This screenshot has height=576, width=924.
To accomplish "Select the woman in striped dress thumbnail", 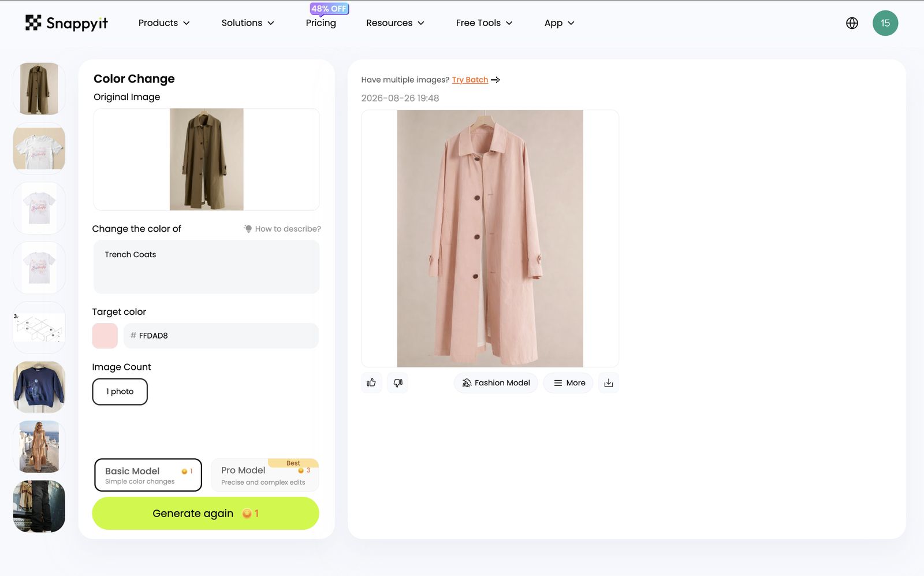I will click(39, 447).
